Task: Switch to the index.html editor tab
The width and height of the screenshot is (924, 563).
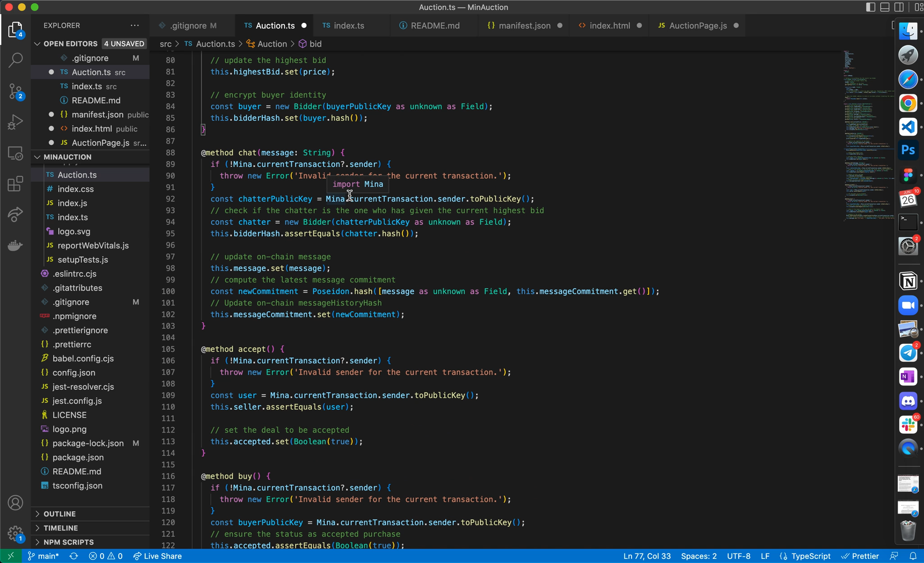Action: click(609, 26)
